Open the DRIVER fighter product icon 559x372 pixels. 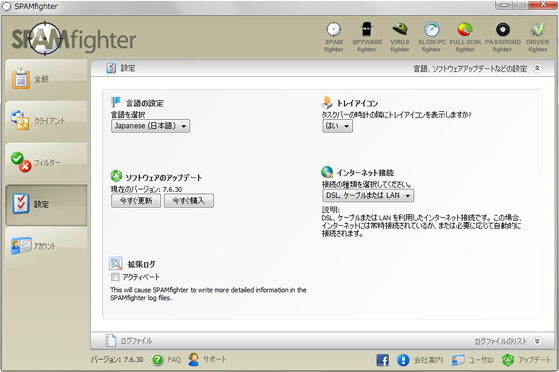coord(538,37)
